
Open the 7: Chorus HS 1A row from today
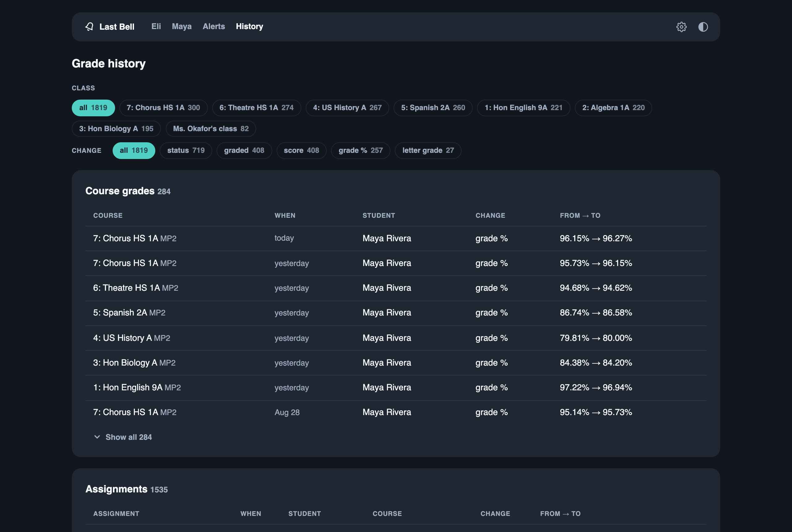396,238
